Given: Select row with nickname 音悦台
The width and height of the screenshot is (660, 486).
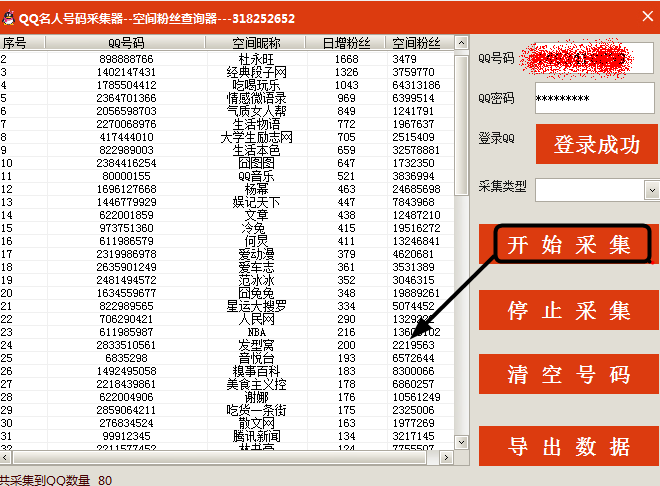Looking at the screenshot, I should 227,359.
